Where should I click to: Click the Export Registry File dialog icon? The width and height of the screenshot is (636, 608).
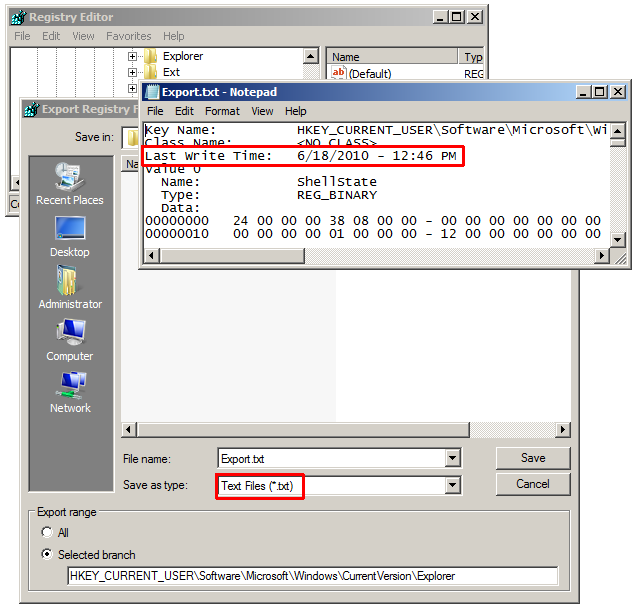point(32,109)
